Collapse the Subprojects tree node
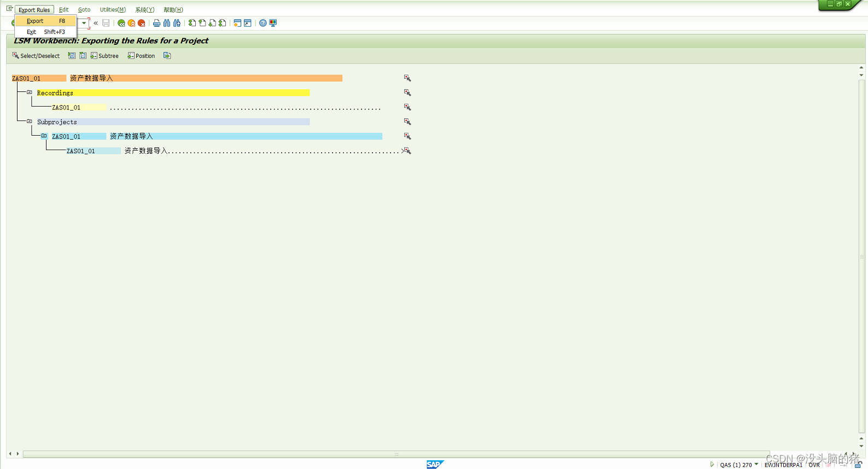868x469 pixels. (30, 121)
